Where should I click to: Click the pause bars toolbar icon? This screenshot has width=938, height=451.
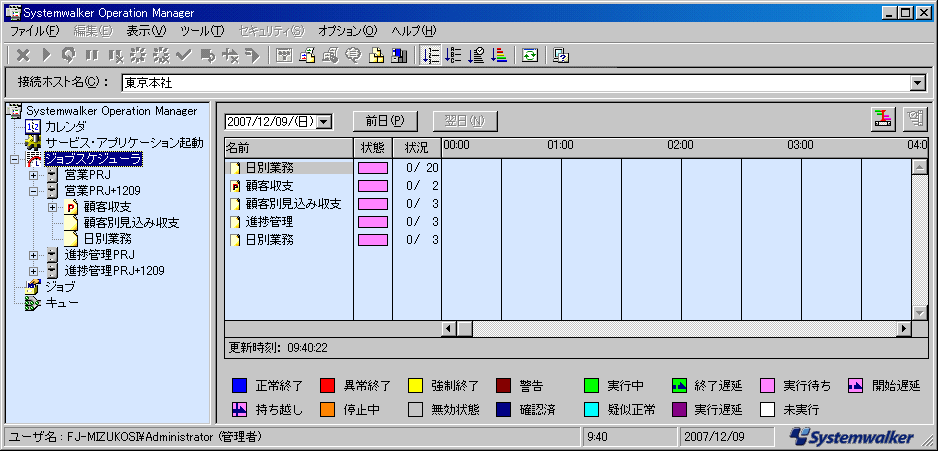(92, 56)
